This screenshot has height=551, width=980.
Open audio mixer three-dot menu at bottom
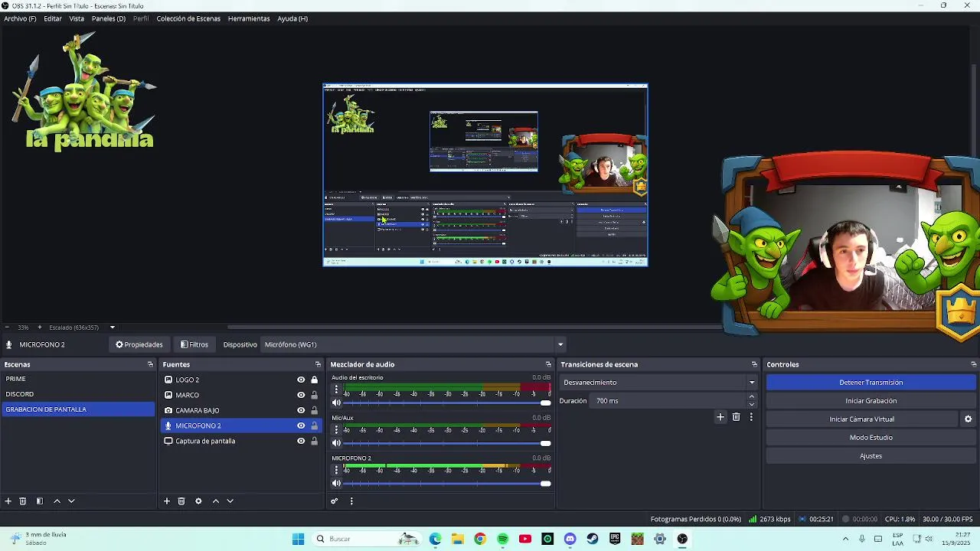[351, 501]
